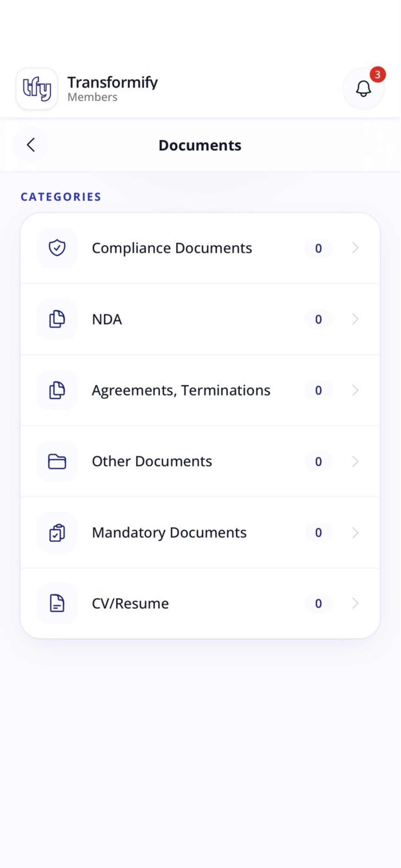Go back using the left arrow
Viewport: 401px width, 868px height.
click(31, 145)
